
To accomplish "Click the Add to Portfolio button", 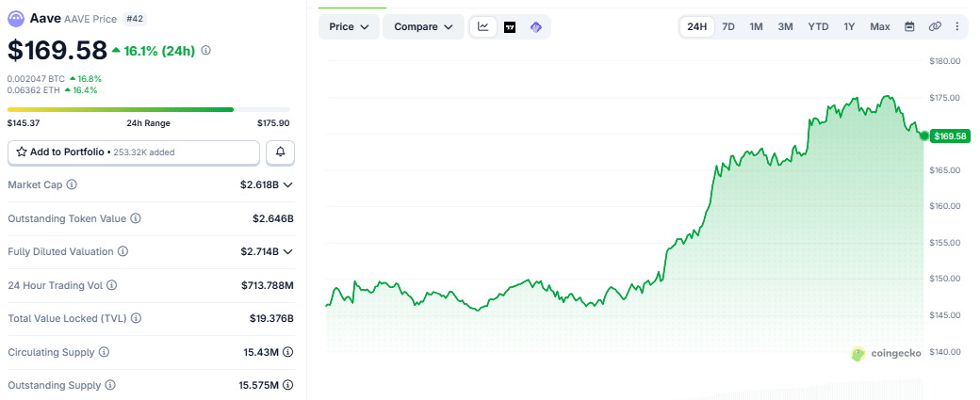I will coord(134,152).
